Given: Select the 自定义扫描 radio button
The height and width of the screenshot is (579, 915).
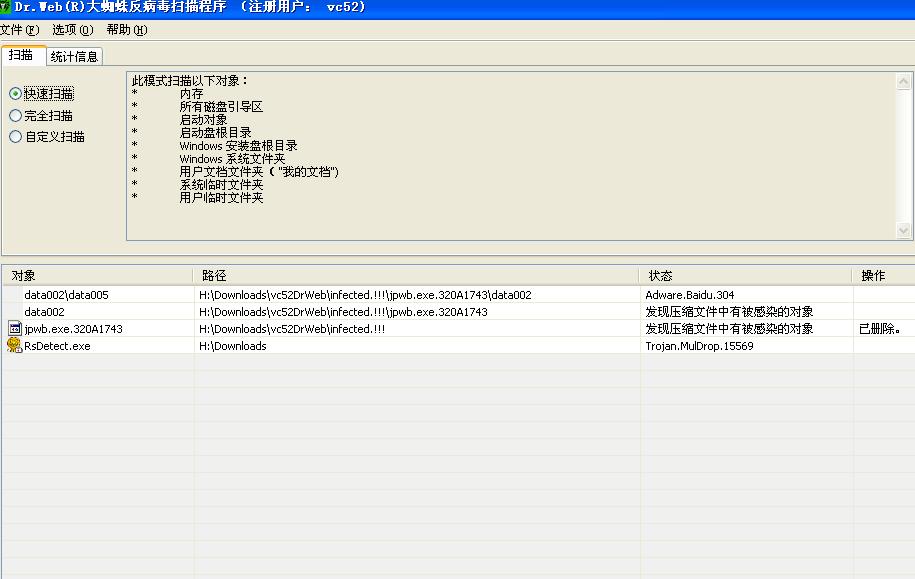Looking at the screenshot, I should (16, 137).
